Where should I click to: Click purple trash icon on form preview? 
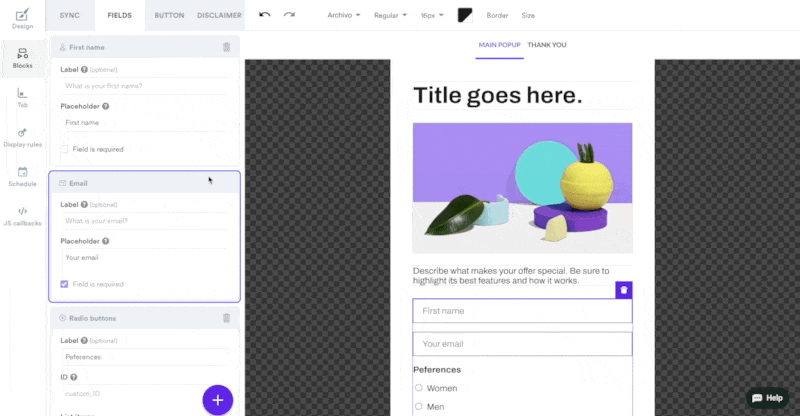click(623, 290)
